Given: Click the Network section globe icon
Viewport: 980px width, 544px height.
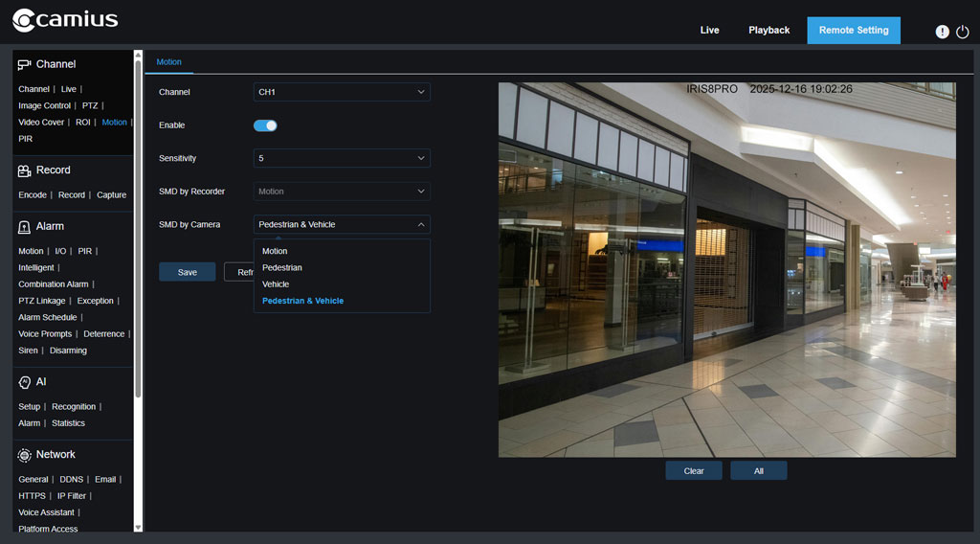Looking at the screenshot, I should coord(24,455).
